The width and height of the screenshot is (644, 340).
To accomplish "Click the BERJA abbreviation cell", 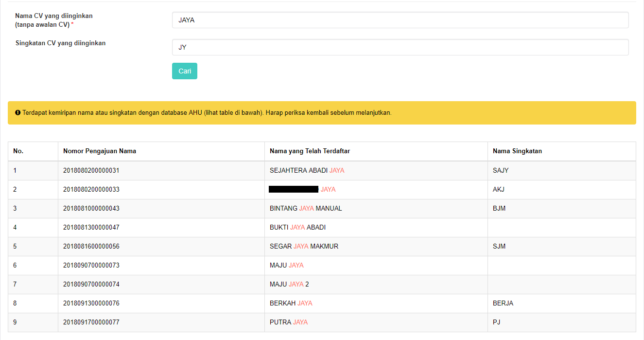I will [503, 304].
